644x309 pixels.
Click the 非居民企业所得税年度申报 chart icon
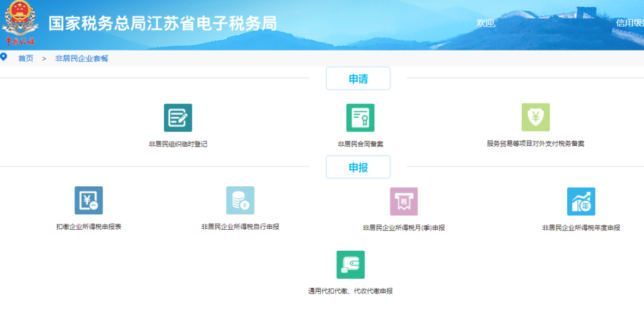(x=581, y=202)
